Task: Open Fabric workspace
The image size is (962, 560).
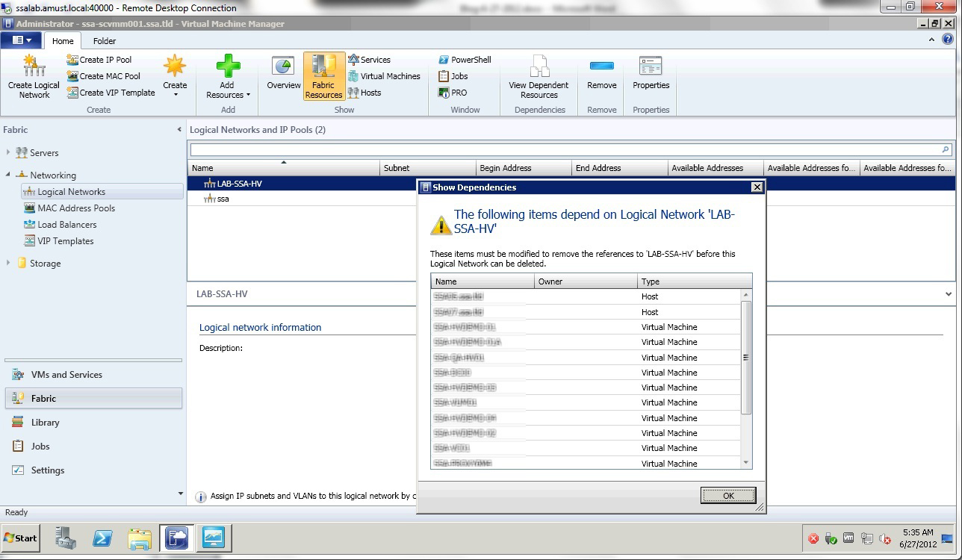Action: 93,399
